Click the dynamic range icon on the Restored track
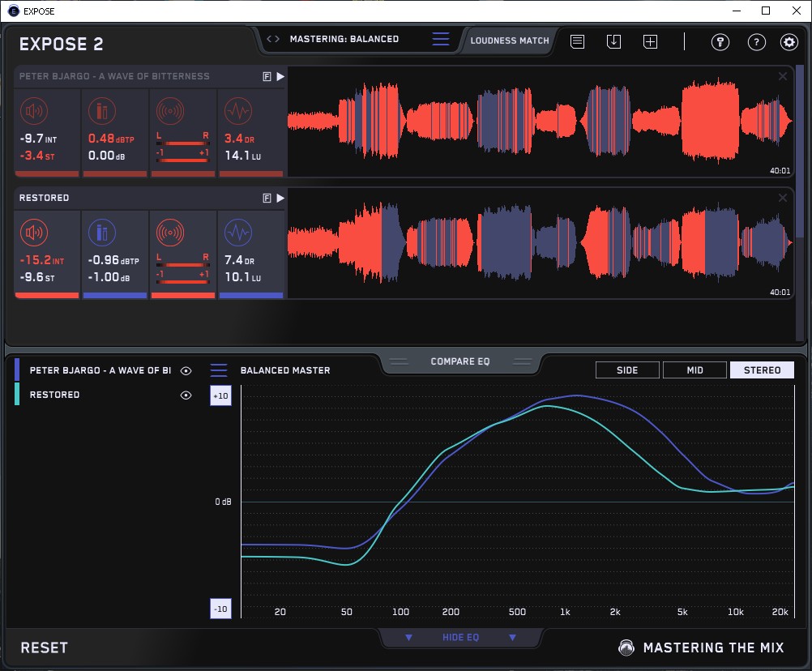 tap(238, 233)
